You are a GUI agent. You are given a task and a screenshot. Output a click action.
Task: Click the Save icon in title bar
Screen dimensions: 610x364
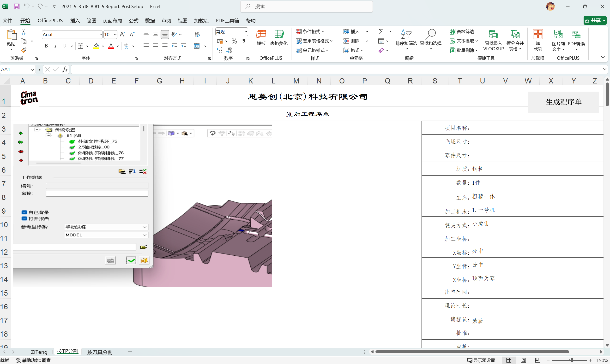(x=16, y=6)
